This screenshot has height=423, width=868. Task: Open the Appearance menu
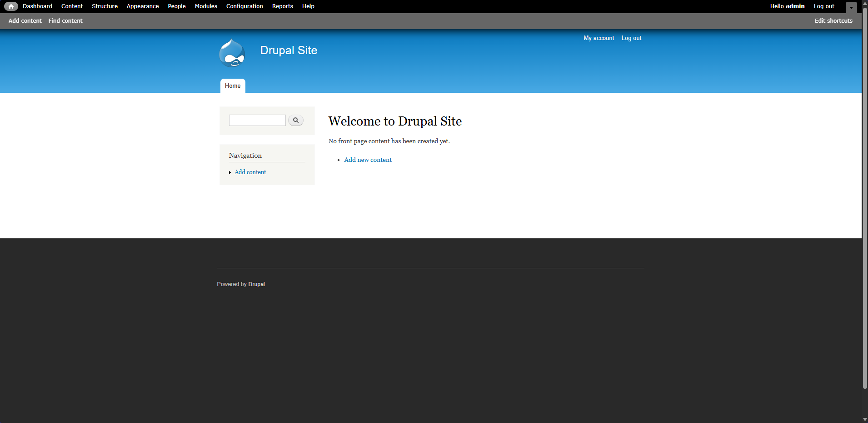[x=143, y=6]
